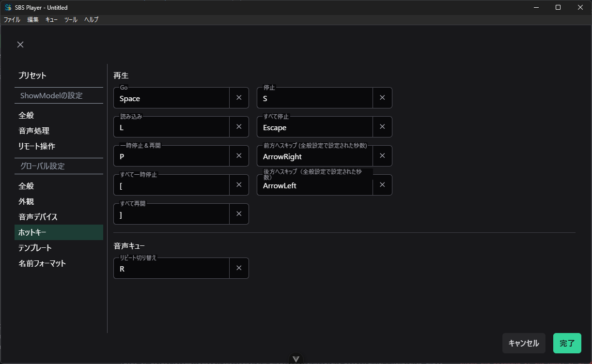The image size is (592, 364).
Task: Open the ツール menu
Action: [x=71, y=20]
